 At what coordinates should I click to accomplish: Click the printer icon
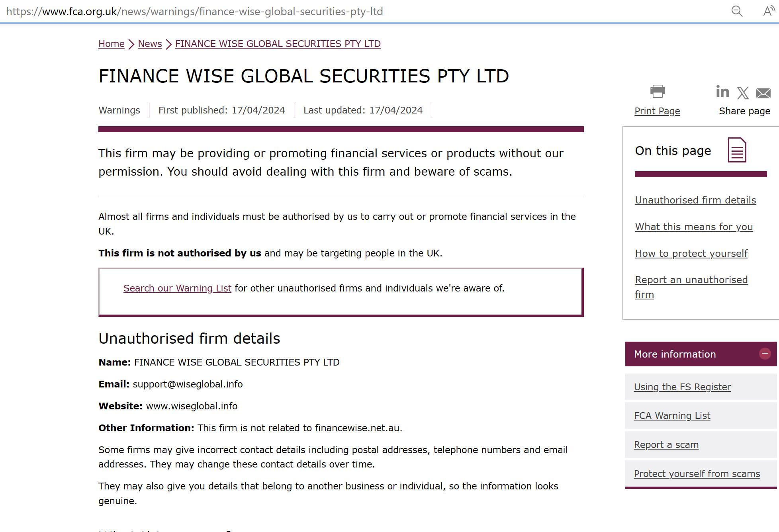[x=658, y=91]
